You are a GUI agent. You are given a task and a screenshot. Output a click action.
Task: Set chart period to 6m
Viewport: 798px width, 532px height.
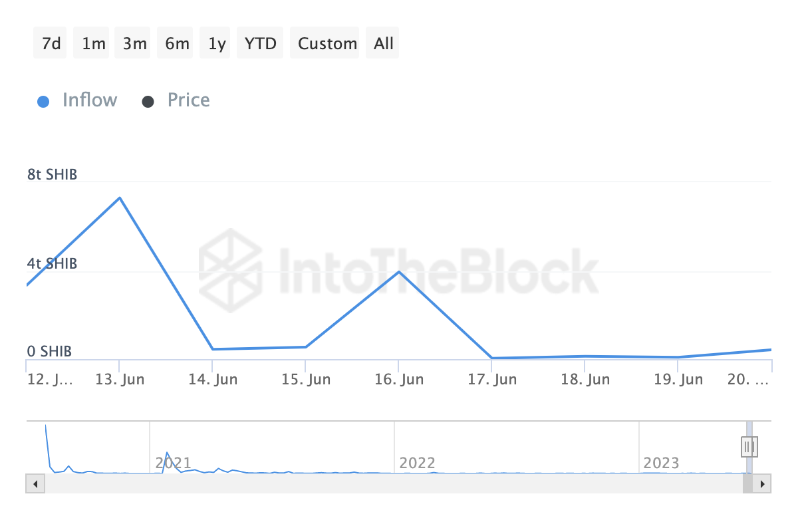177,44
